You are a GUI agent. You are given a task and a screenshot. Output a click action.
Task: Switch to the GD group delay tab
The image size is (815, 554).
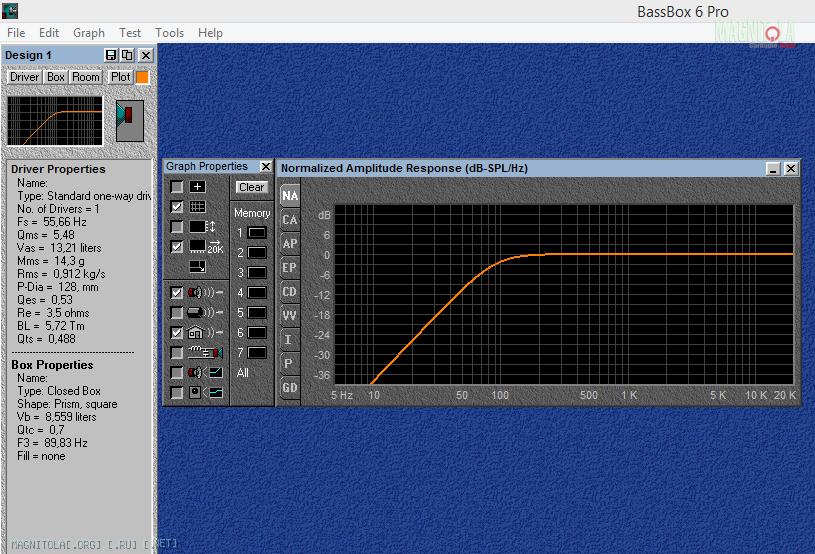(290, 387)
